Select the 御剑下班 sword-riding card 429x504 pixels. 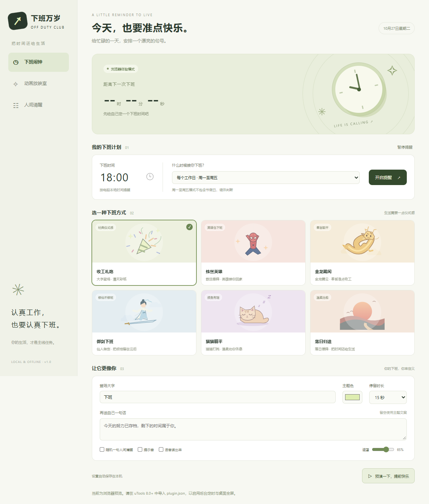[x=144, y=323]
